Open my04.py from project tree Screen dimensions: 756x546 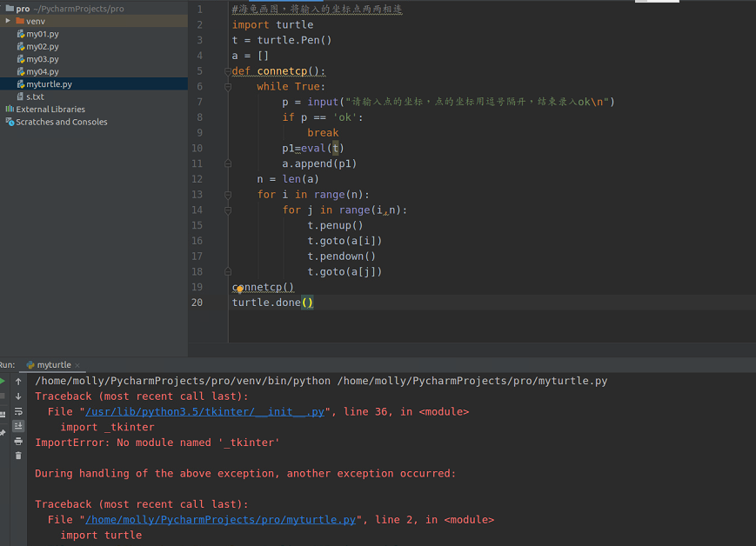[43, 71]
